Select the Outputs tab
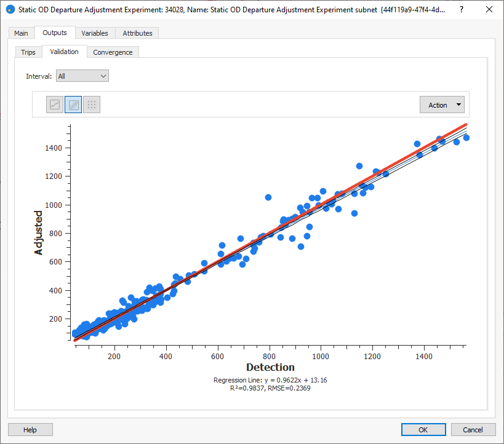This screenshot has height=444, width=504. [x=55, y=33]
